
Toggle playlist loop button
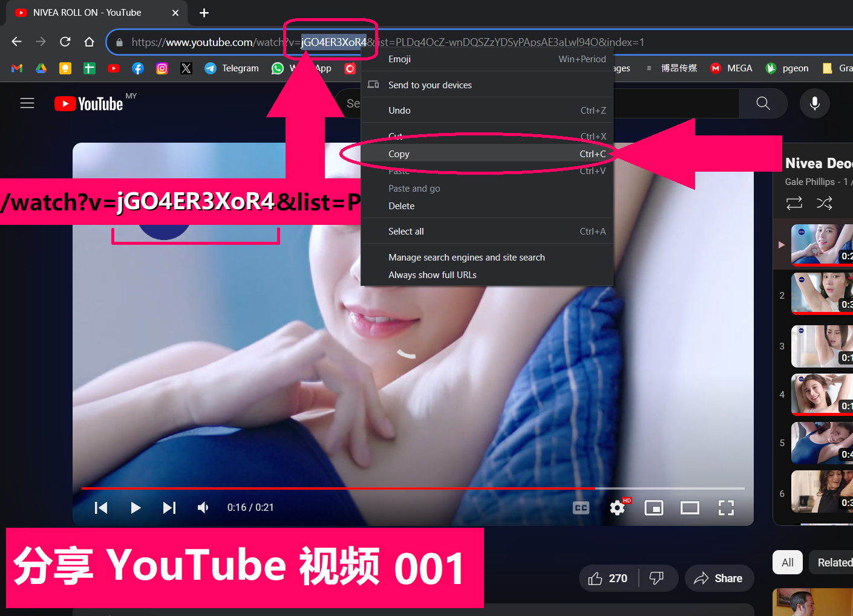click(794, 203)
